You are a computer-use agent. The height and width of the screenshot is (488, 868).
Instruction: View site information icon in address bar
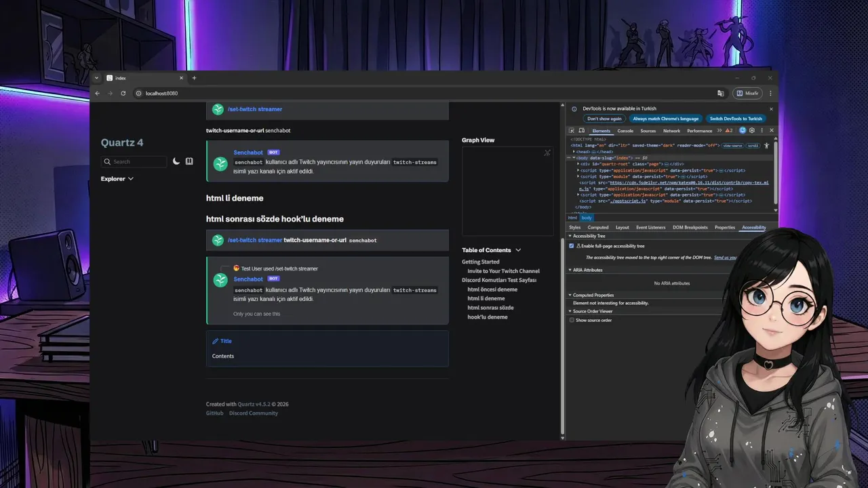(138, 93)
